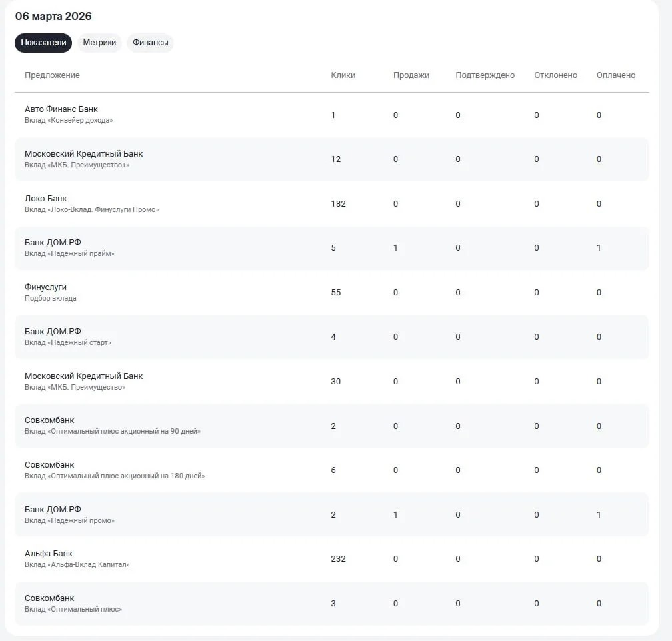This screenshot has height=641, width=672.
Task: Select the Показатели tab
Action: [x=43, y=43]
